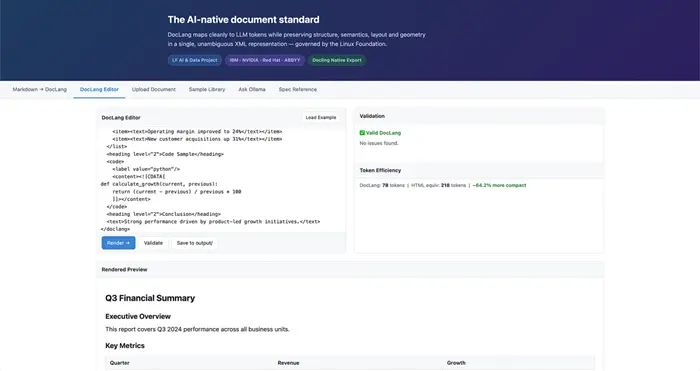Image resolution: width=700 pixels, height=371 pixels.
Task: Click inside the DocLang code editor area
Action: (x=221, y=180)
